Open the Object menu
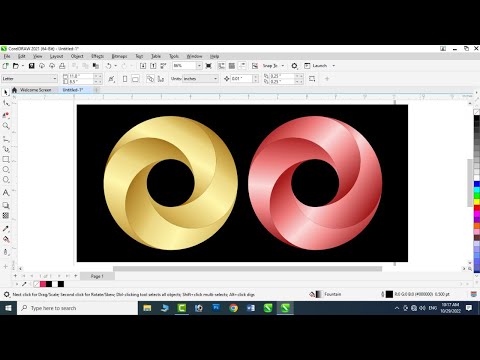 click(77, 56)
